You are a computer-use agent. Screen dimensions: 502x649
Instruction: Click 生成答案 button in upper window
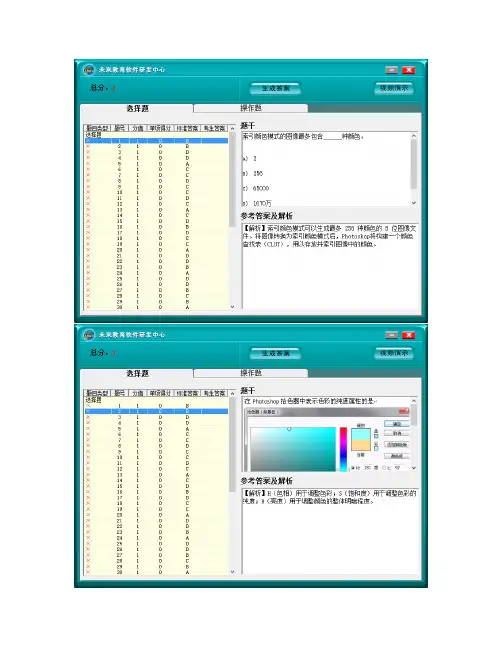coord(275,88)
